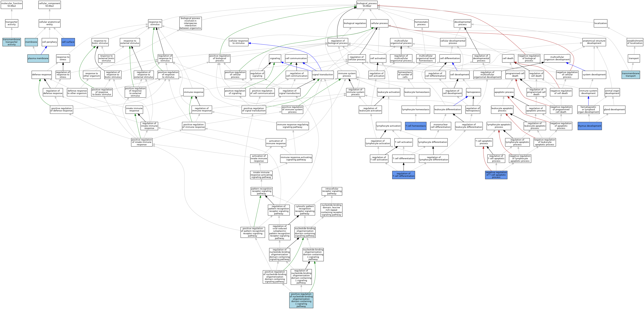644x309 pixels.
Task: Select the immune system process node
Action: 347,74
